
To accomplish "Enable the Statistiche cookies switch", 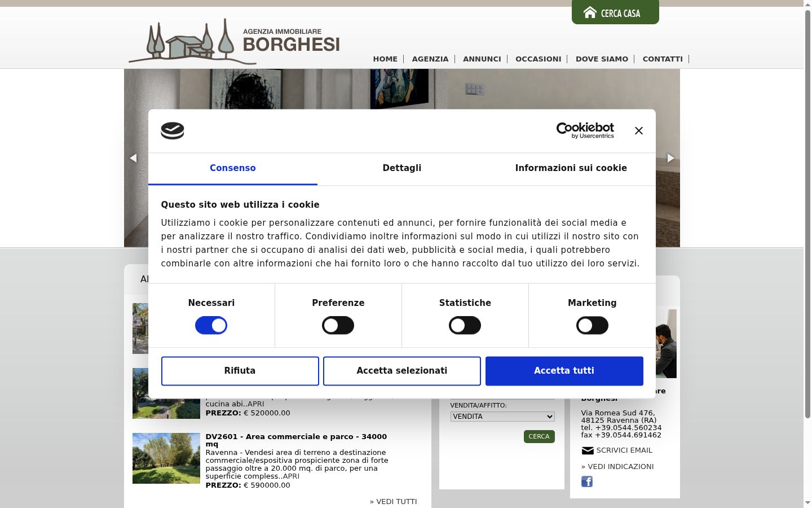I will [x=465, y=325].
